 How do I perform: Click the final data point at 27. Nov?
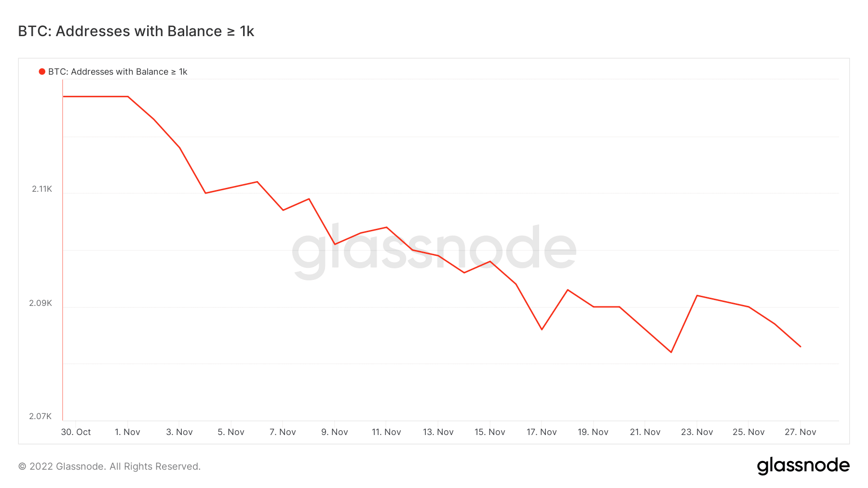click(800, 346)
